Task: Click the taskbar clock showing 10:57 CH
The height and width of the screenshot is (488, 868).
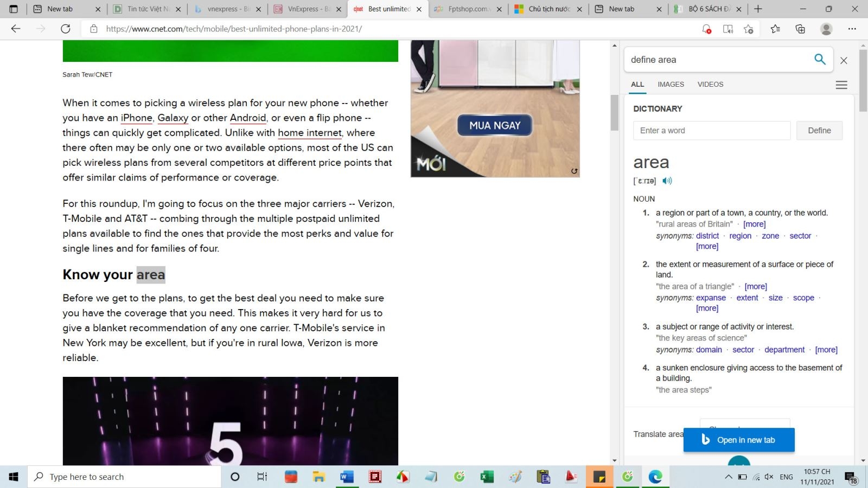Action: coord(817,477)
